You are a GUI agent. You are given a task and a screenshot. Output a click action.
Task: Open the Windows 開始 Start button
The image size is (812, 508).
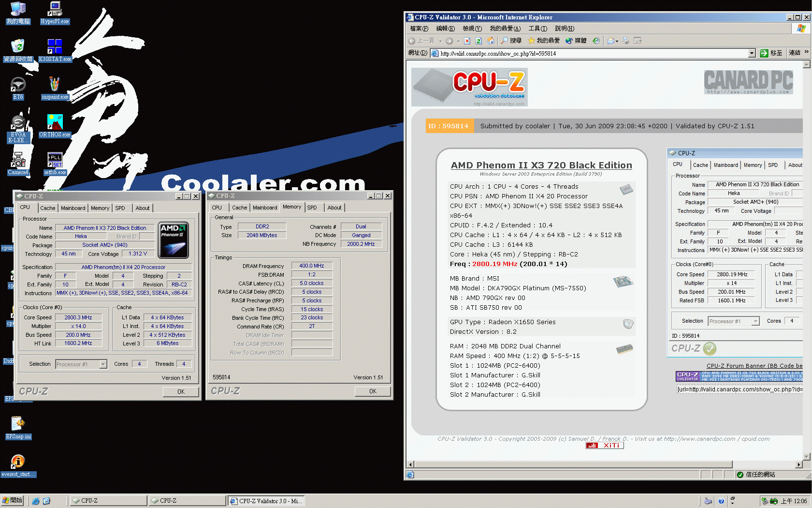(x=13, y=501)
